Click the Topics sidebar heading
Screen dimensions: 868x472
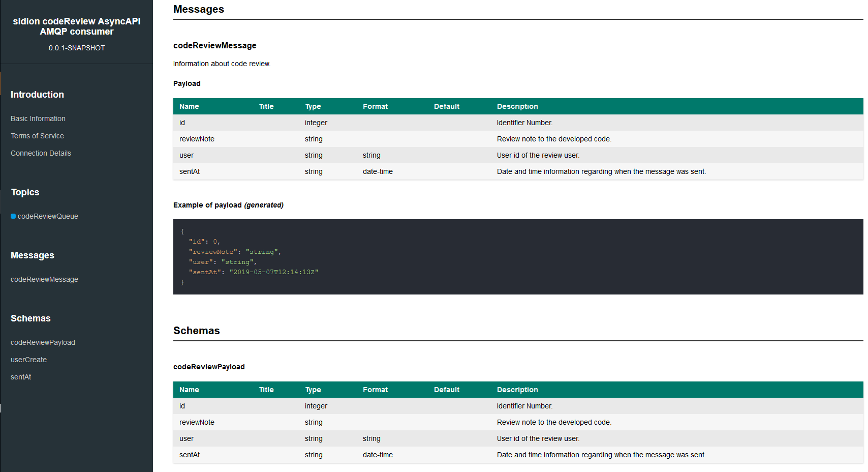click(25, 192)
